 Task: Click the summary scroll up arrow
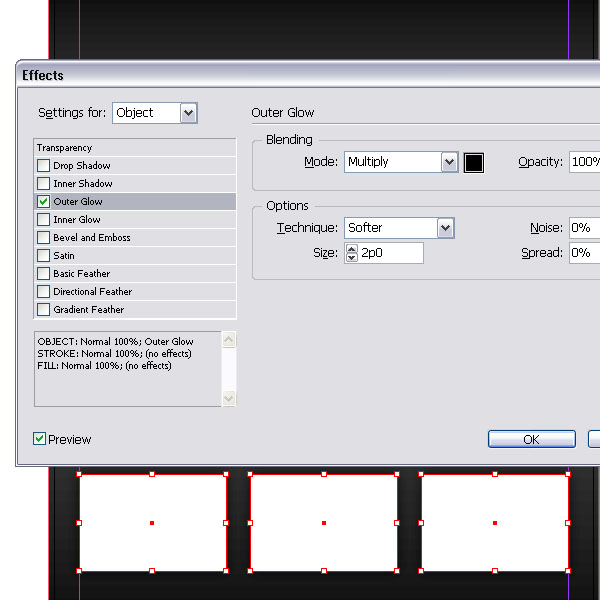tap(229, 339)
